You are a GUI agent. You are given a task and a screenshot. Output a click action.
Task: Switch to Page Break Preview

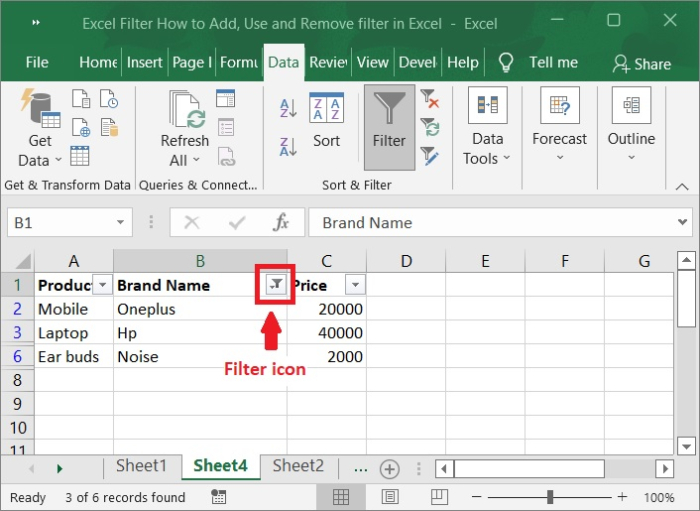click(439, 497)
